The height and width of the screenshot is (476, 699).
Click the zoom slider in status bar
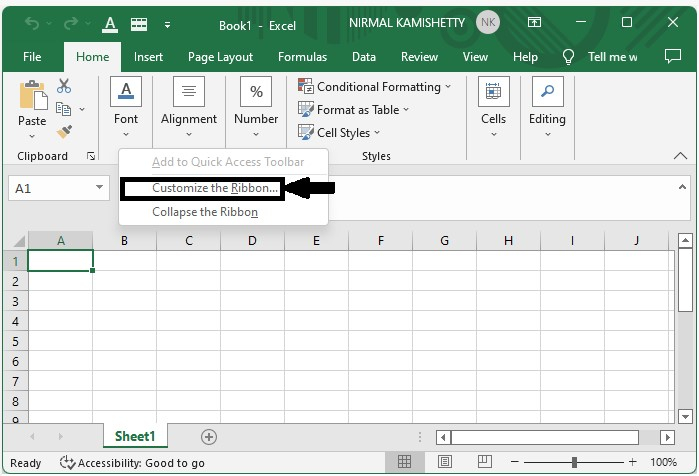(x=575, y=463)
